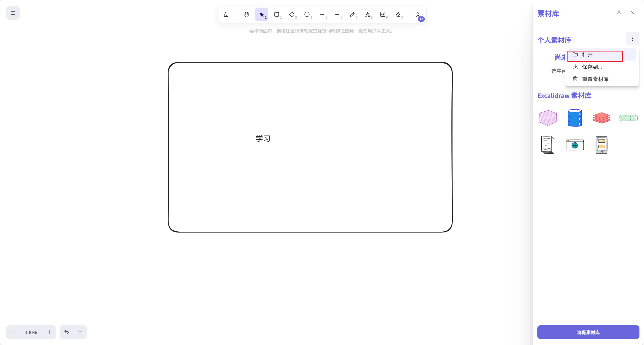Click the 个人素材库 heading
Viewport: 644px width, 345px height.
point(554,40)
